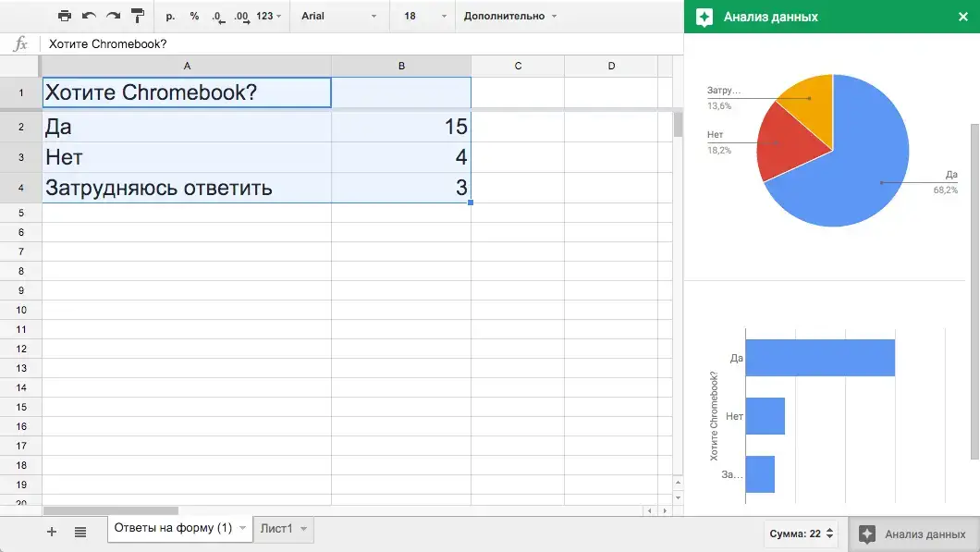Select the Ответы на форму (1) tab
980x552 pixels.
coord(172,529)
